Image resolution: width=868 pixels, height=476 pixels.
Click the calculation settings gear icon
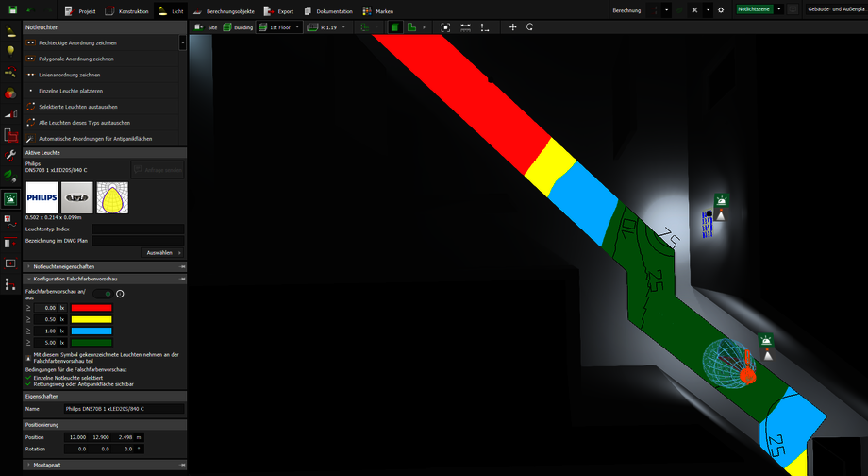tap(721, 10)
